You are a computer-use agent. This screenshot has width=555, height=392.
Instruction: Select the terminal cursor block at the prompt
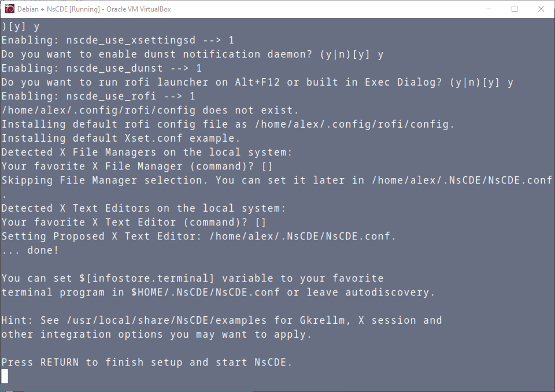5,376
